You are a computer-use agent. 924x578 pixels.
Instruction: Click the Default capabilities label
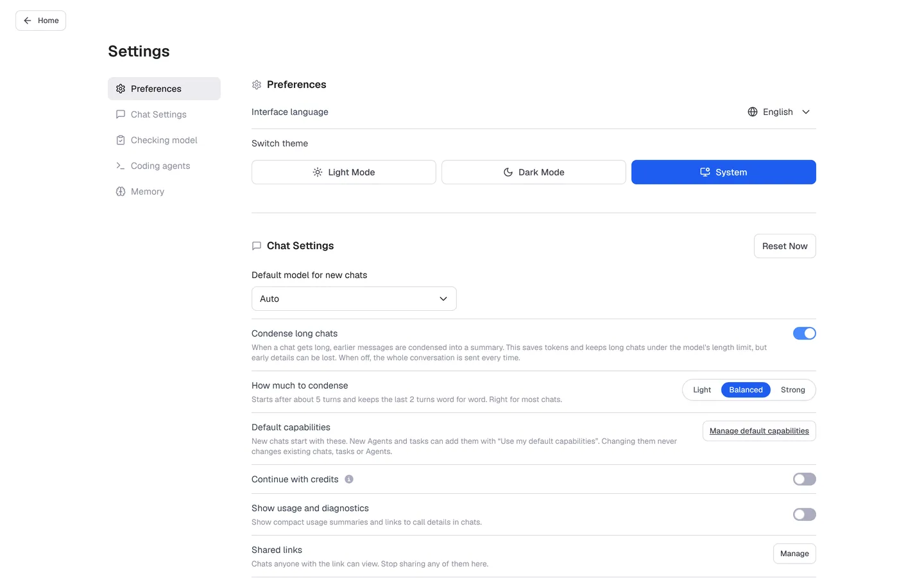tap(291, 427)
